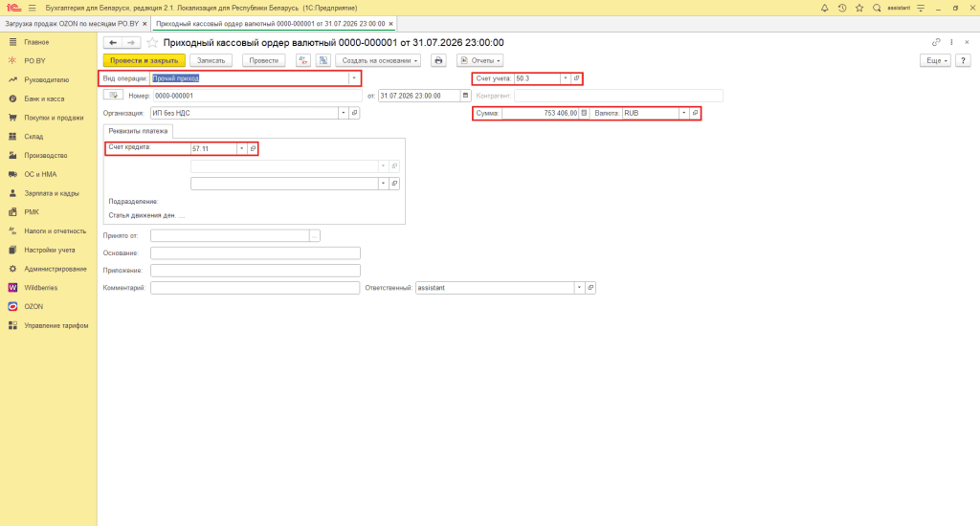Open Счет учета 50.3 account form icon

click(576, 78)
